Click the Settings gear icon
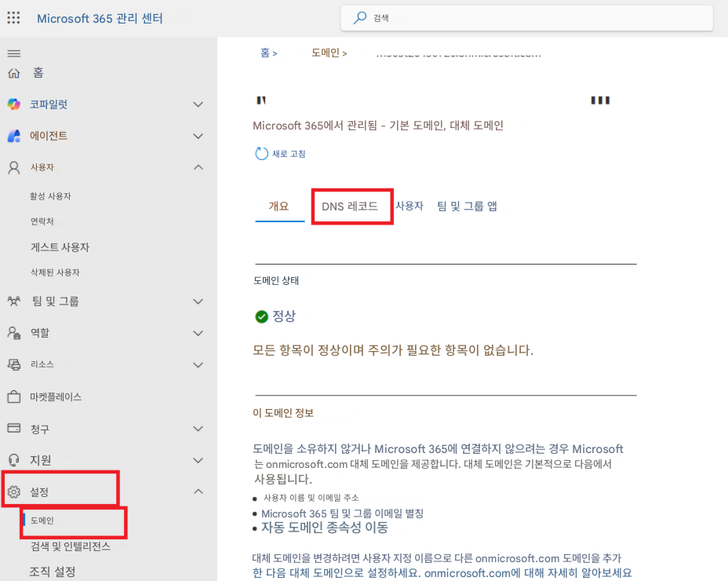The width and height of the screenshot is (728, 581). click(14, 491)
